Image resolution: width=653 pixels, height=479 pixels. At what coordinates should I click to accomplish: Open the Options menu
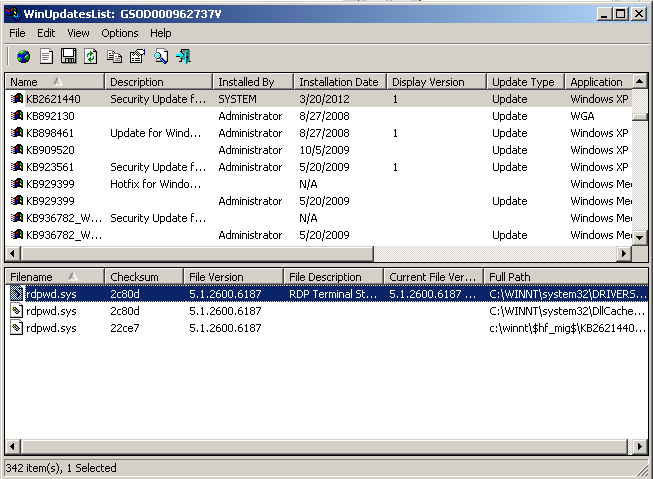click(x=119, y=33)
